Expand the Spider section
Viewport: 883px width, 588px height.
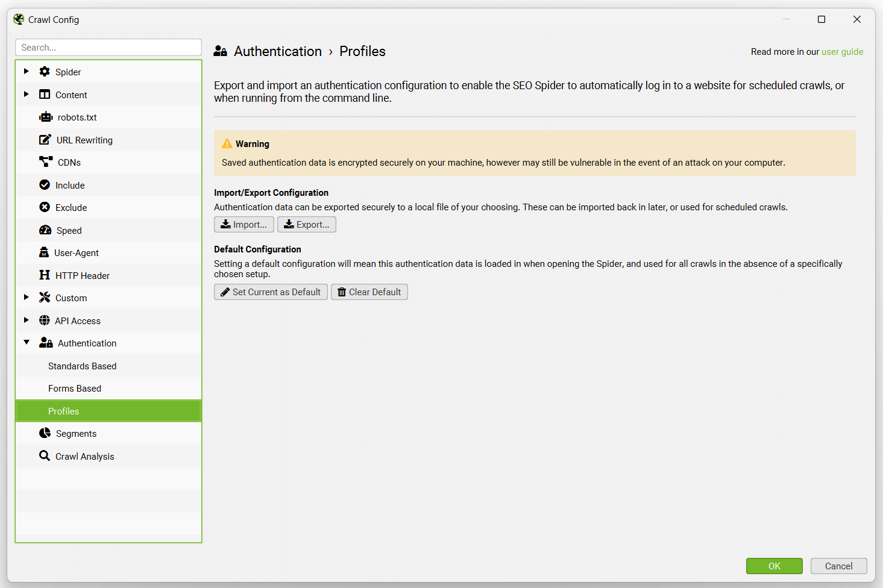tap(26, 71)
